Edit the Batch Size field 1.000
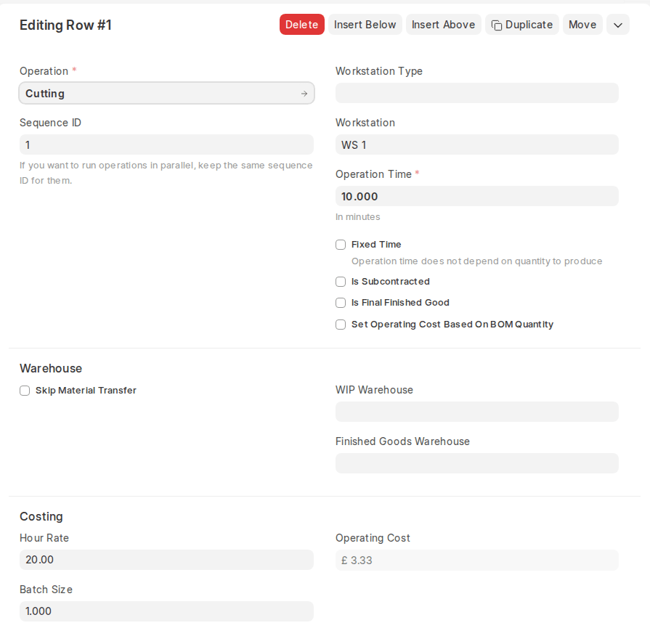 click(x=166, y=611)
